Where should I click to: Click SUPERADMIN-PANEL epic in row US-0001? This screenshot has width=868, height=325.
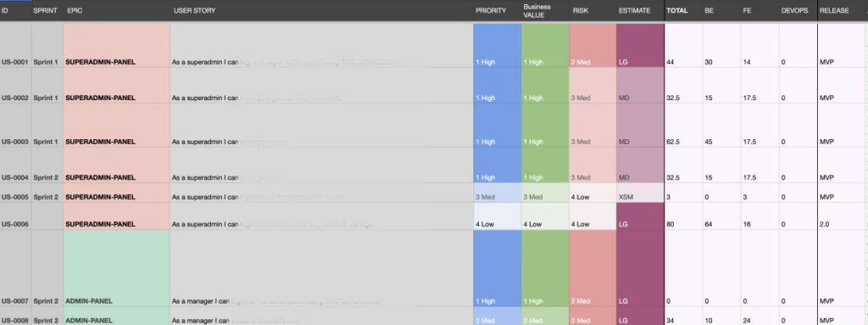pos(117,46)
